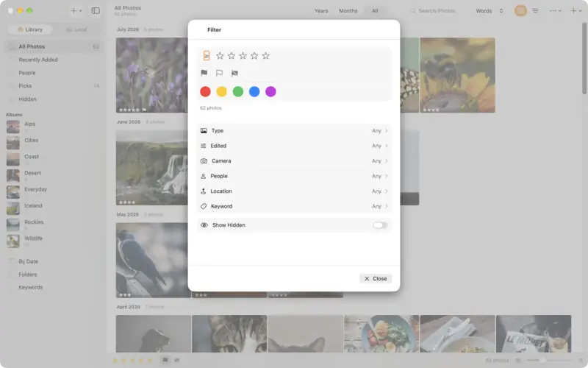Click the camera icon in Camera row
This screenshot has height=368, width=588.
(x=204, y=160)
